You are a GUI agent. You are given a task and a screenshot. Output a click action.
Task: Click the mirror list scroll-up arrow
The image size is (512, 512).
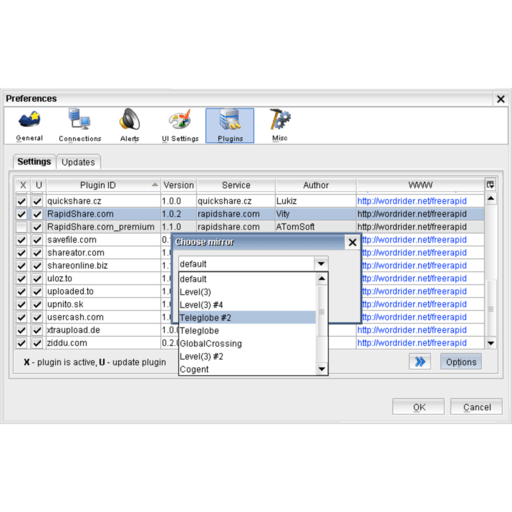point(322,278)
